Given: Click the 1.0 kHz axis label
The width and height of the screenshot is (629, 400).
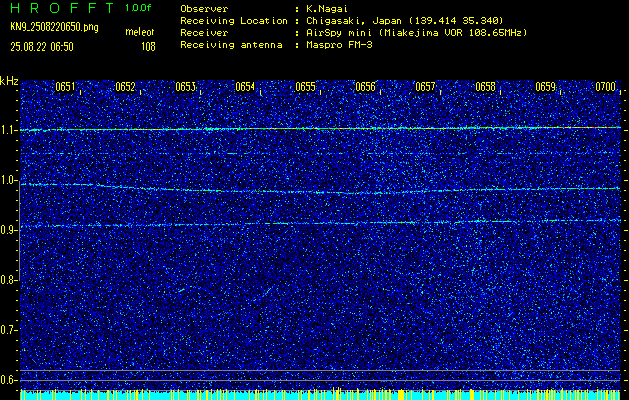Looking at the screenshot, I should 7,181.
